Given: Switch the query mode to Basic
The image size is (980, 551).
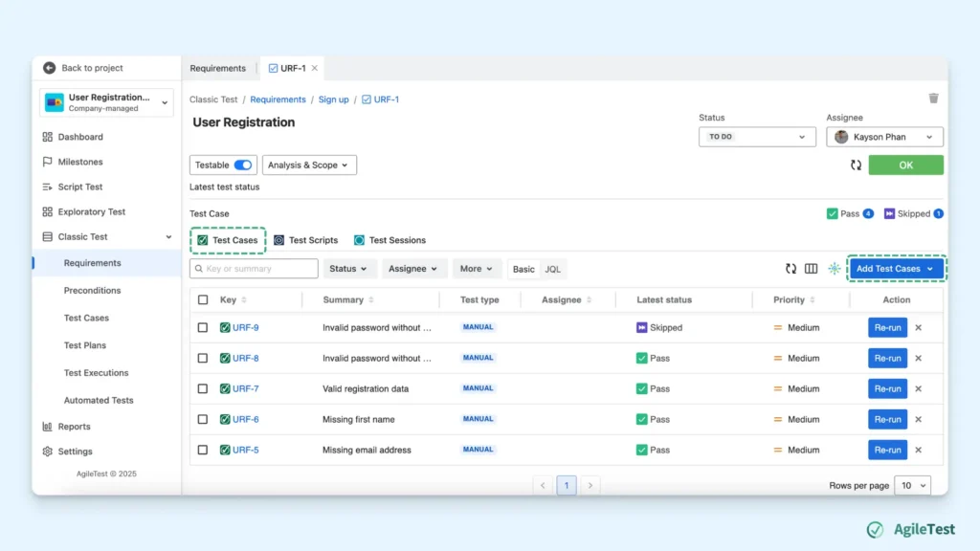Looking at the screenshot, I should coord(523,269).
